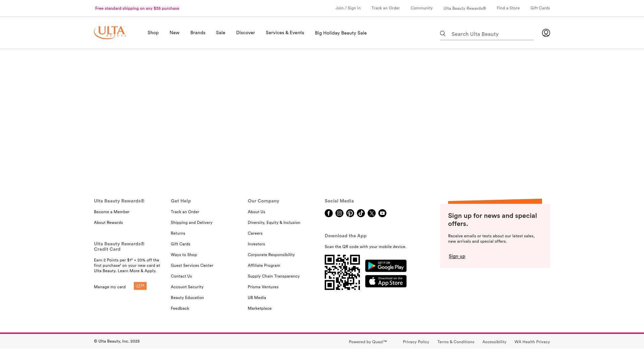Open Gift Cards in top bar
644x362 pixels.
tap(540, 8)
